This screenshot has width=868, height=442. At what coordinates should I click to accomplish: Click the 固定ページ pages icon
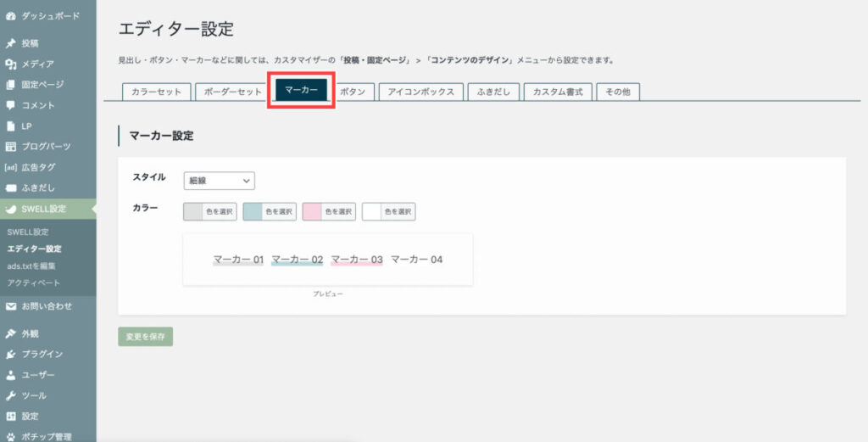point(10,85)
